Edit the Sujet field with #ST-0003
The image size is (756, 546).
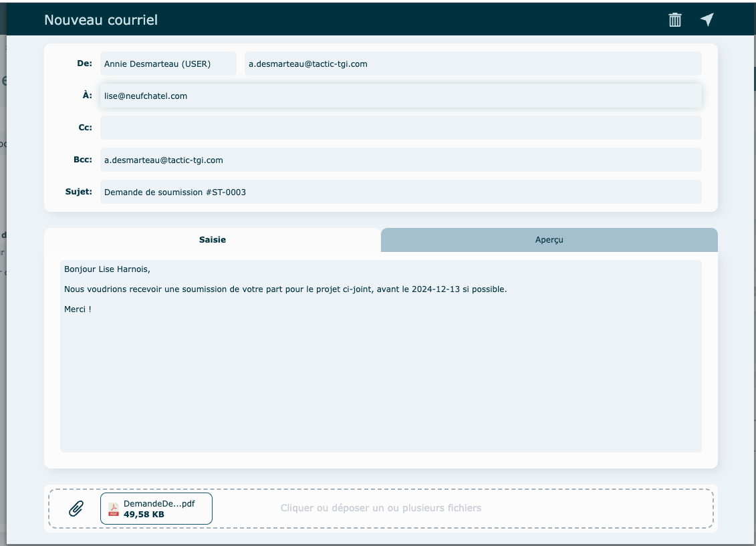pyautogui.click(x=400, y=192)
